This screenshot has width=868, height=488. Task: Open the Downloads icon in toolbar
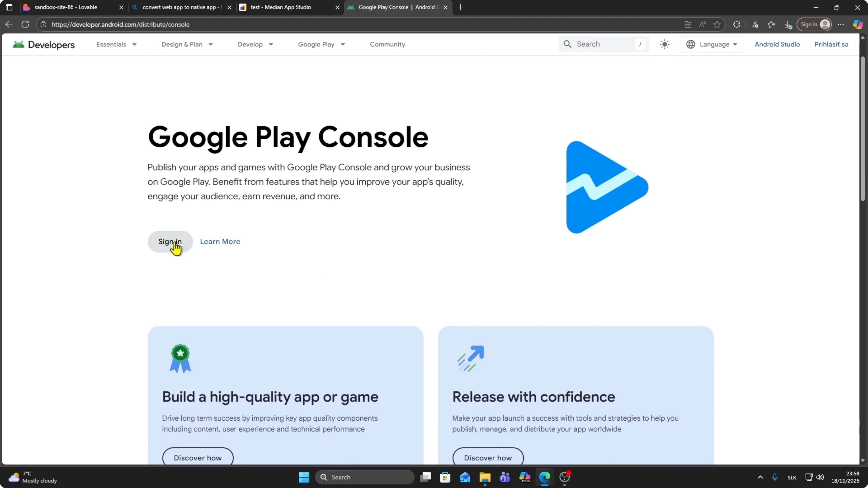(x=788, y=24)
